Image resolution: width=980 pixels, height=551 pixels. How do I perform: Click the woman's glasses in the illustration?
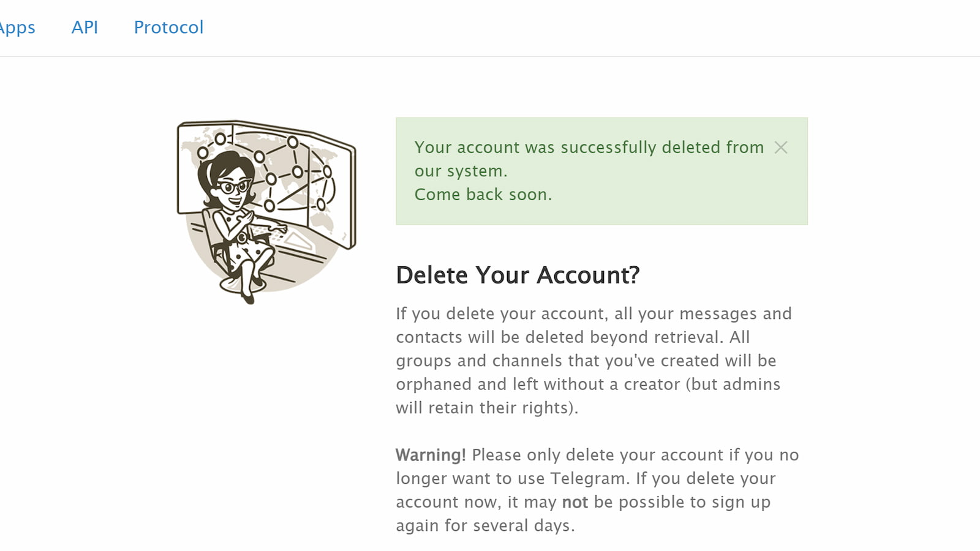point(235,187)
